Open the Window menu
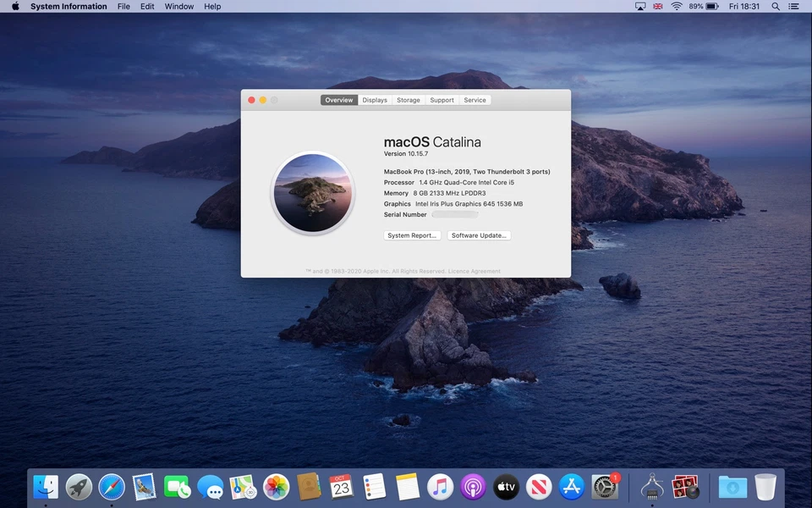The width and height of the screenshot is (812, 508). coord(179,6)
